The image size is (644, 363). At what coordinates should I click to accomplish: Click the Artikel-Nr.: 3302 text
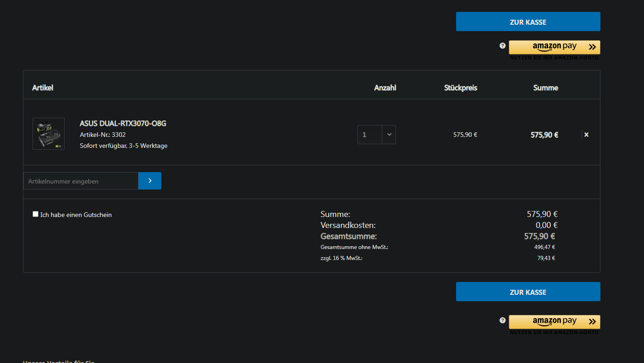pyautogui.click(x=103, y=135)
